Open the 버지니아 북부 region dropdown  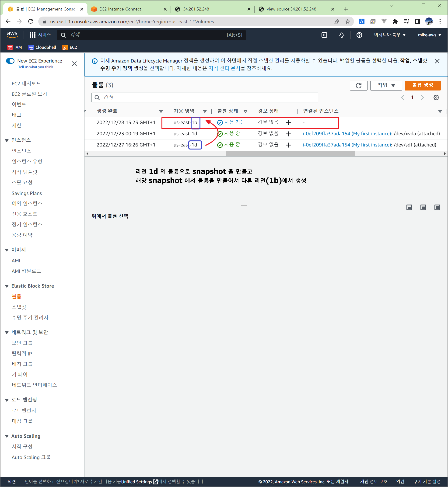pyautogui.click(x=389, y=35)
